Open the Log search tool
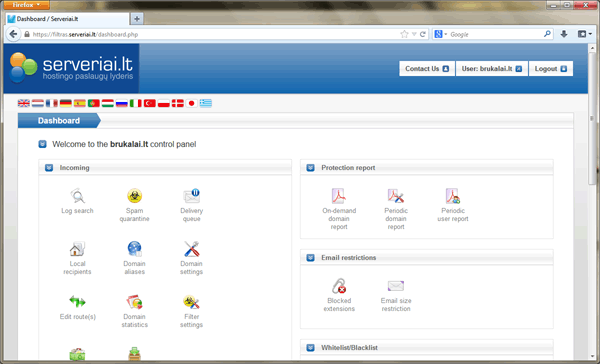 [77, 201]
